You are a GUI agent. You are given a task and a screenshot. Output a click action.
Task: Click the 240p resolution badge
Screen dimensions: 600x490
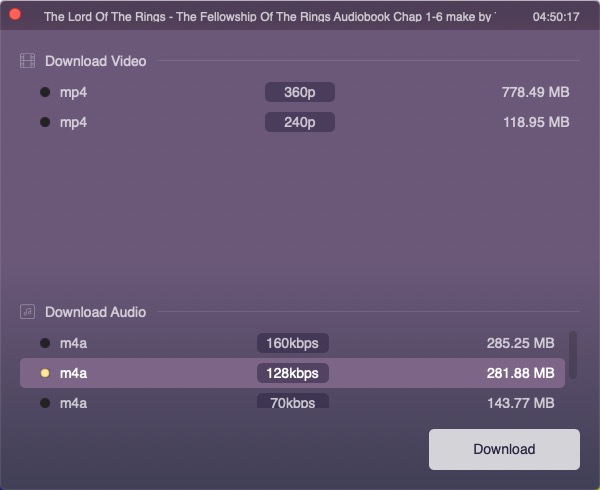[300, 122]
